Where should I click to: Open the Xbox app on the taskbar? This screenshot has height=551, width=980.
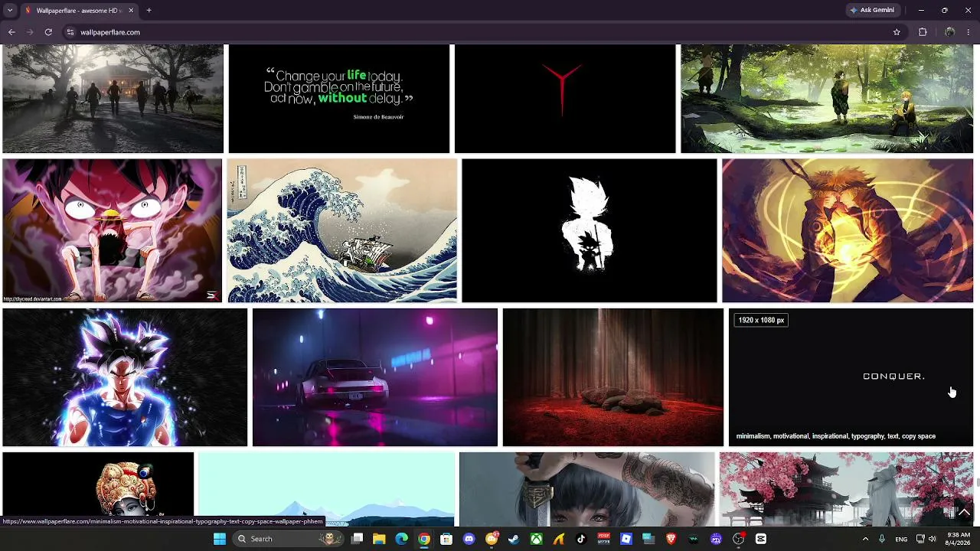tap(537, 539)
